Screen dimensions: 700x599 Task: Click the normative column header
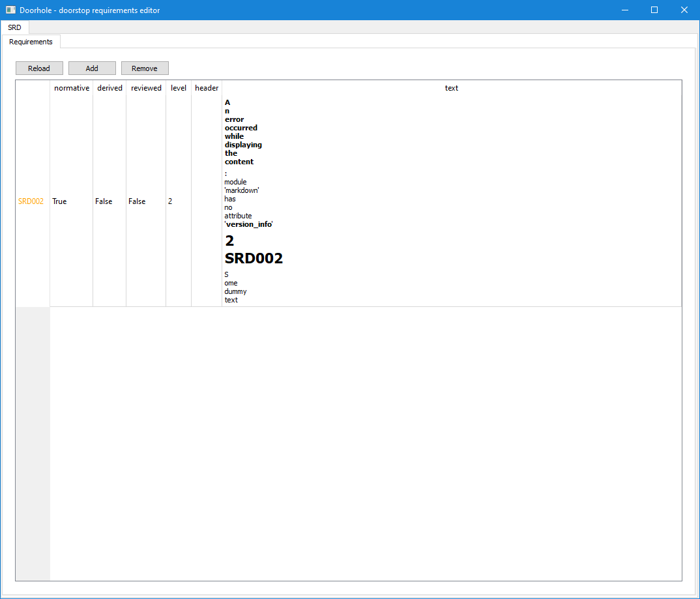point(71,87)
